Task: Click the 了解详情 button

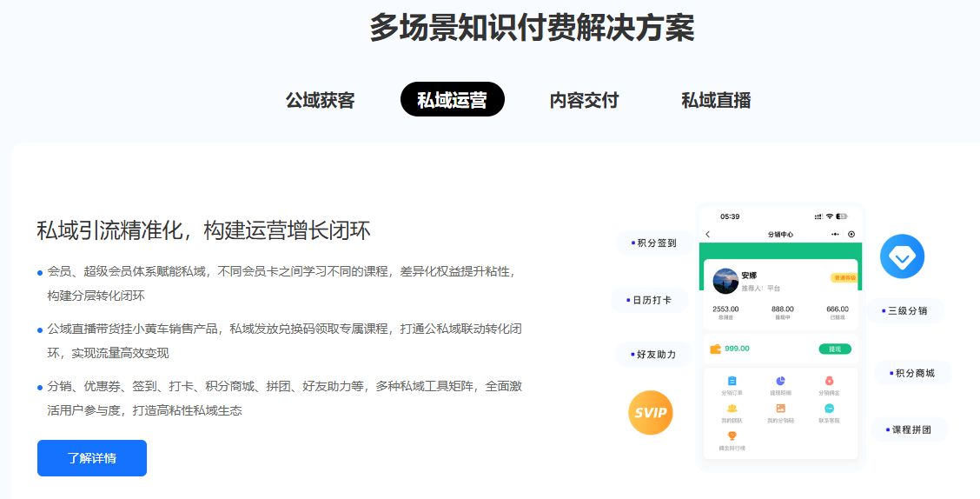Action: pos(92,458)
